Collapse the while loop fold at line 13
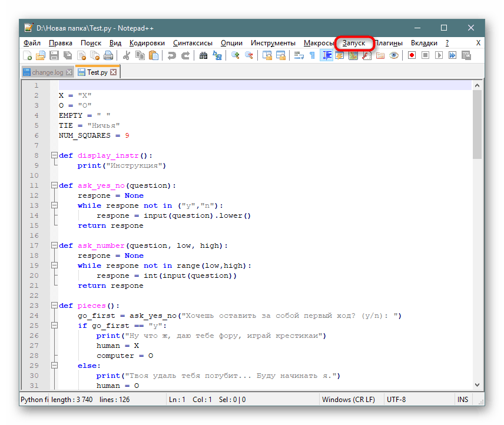This screenshot has height=425, width=504. click(x=55, y=205)
